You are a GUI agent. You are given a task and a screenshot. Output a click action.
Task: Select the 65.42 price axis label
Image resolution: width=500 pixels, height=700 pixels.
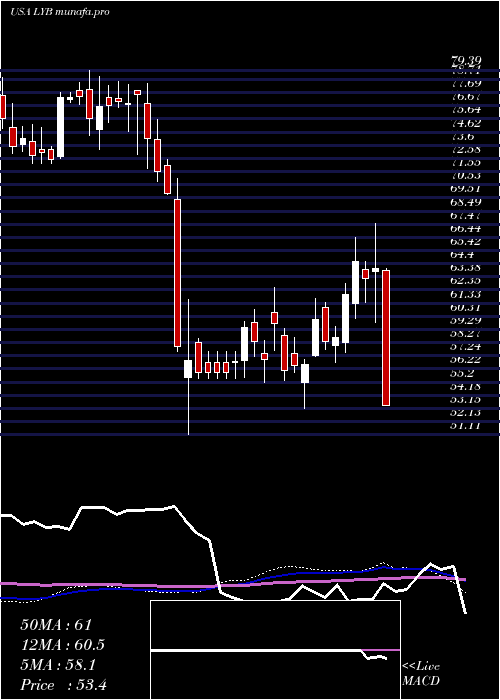[x=465, y=242]
